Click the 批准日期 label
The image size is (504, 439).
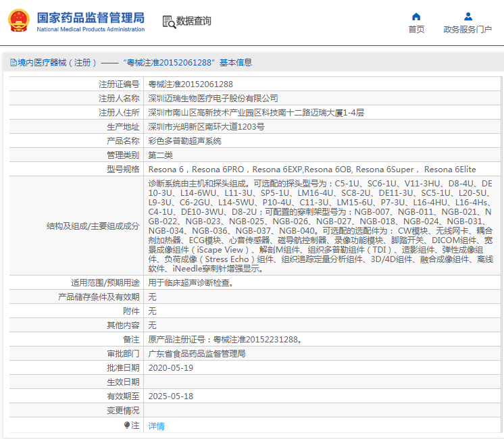[123, 367]
